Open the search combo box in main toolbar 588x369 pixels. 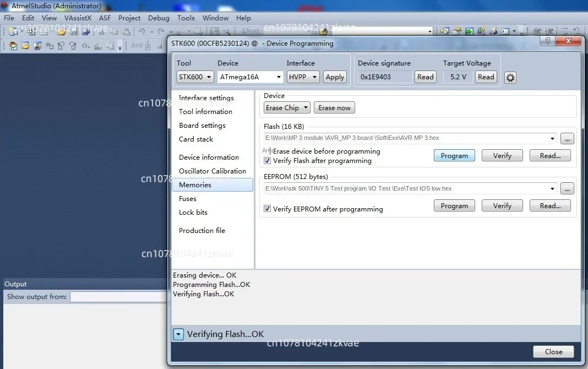382,31
